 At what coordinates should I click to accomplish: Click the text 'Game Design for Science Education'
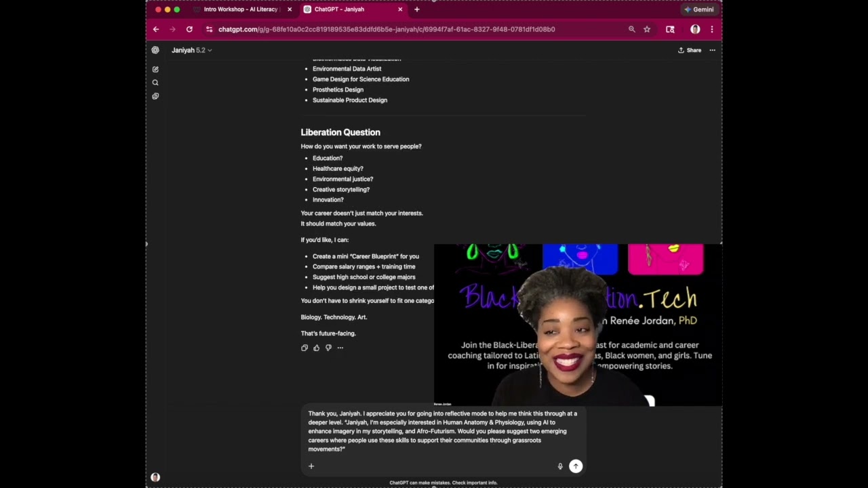(x=361, y=79)
